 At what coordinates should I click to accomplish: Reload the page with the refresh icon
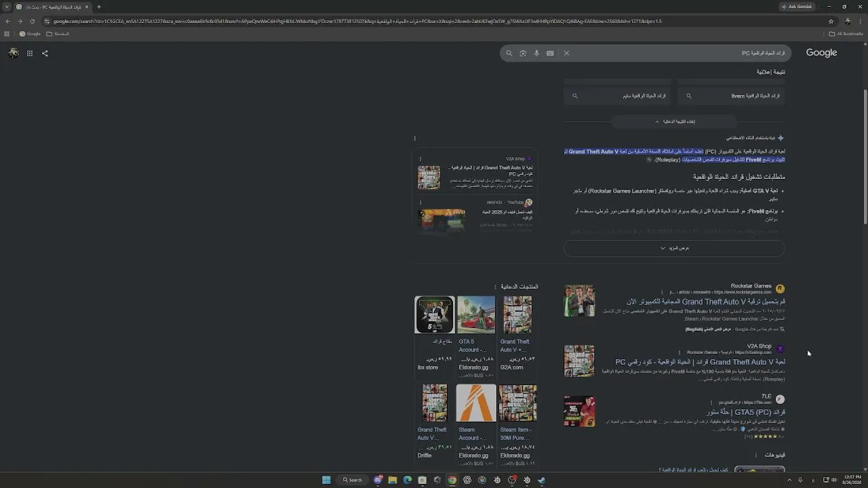pyautogui.click(x=33, y=21)
